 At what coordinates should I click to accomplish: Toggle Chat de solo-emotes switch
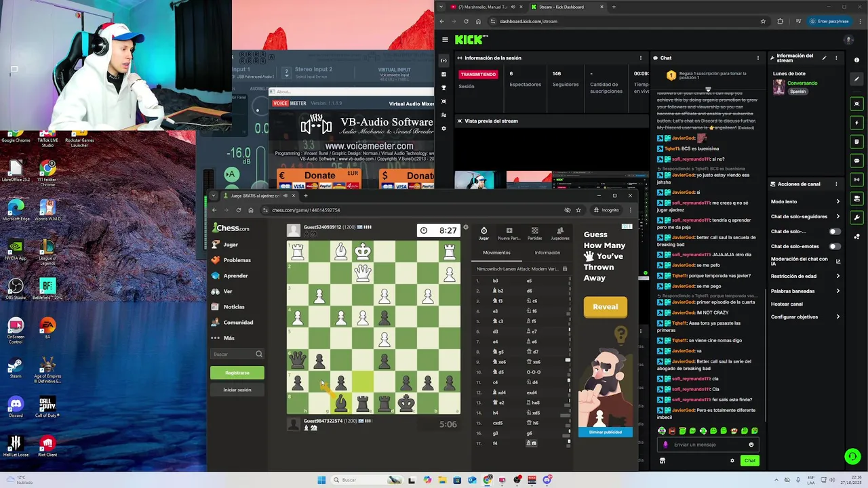click(835, 246)
